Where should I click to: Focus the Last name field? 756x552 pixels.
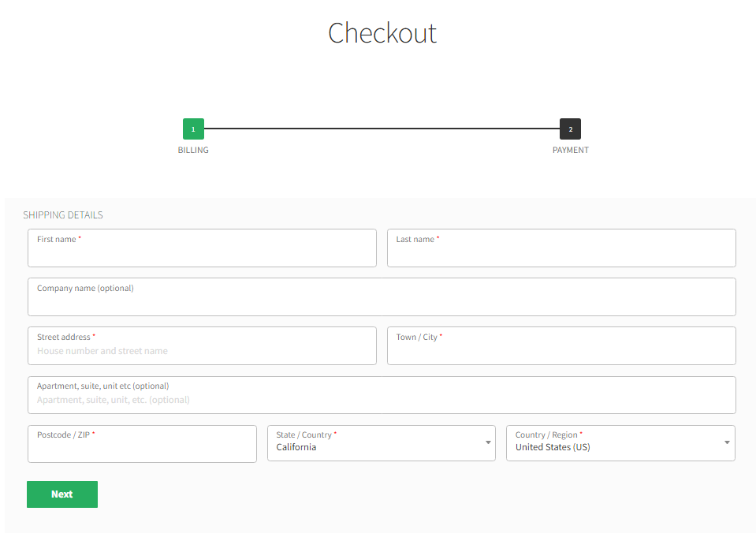tap(562, 248)
